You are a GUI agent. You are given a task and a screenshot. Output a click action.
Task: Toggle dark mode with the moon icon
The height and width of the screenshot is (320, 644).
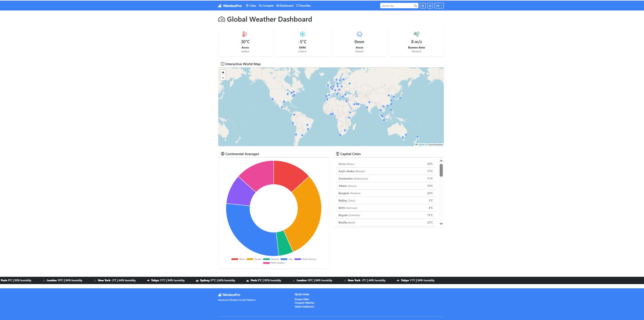click(x=423, y=6)
